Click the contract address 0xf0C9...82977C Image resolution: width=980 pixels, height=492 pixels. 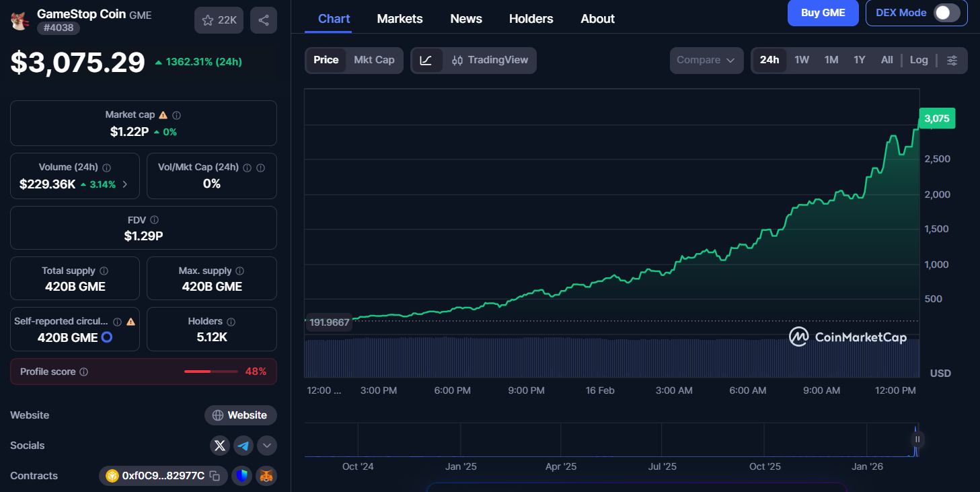[x=163, y=476]
